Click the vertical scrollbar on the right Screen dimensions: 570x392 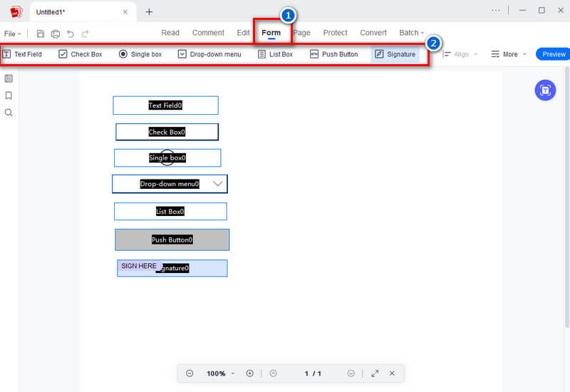566,198
